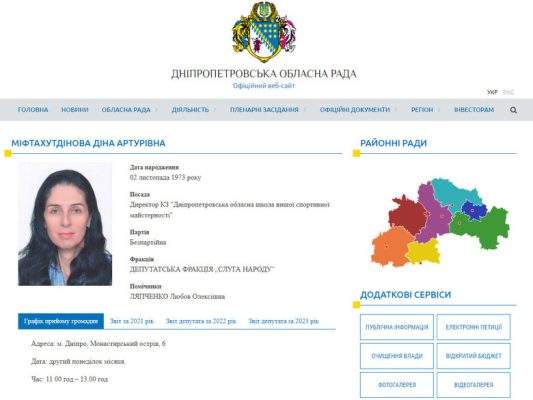Open the ПУБЛІЧНА ІНФОРМАЦІЯ service button
Screen dimensions: 533x400
tap(397, 327)
